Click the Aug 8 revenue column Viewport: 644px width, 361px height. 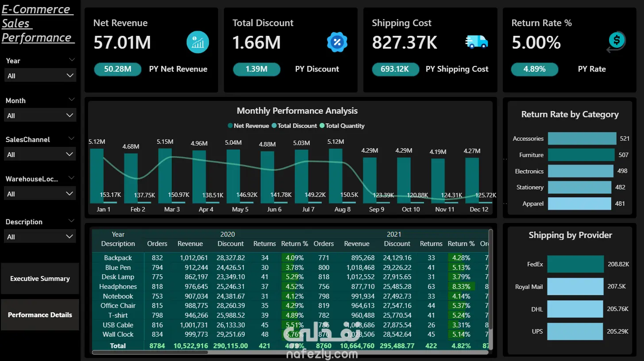tap(335, 176)
